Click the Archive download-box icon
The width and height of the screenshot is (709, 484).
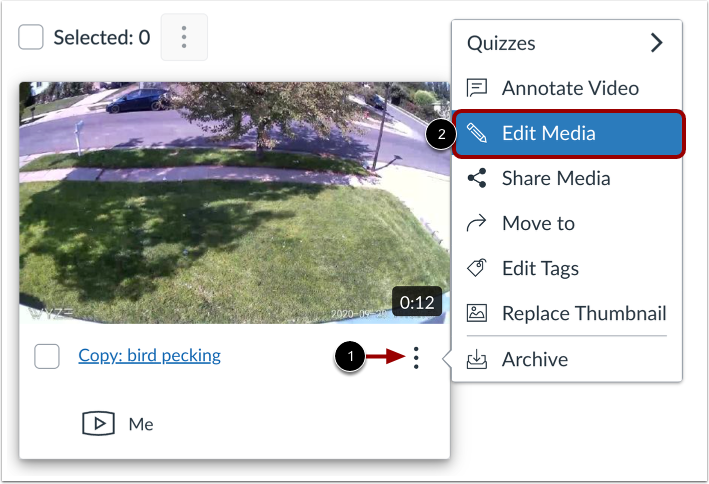(477, 359)
